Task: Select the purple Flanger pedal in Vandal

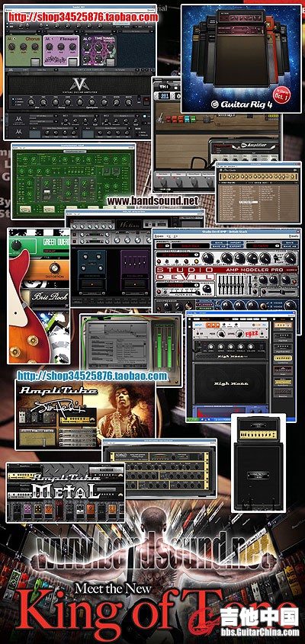Action: 61,50
